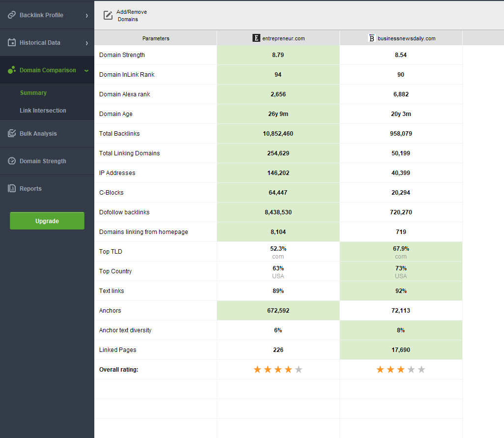Click the Add/Remove Domains edit icon
Screen dimensions: 504x438
coord(108,15)
